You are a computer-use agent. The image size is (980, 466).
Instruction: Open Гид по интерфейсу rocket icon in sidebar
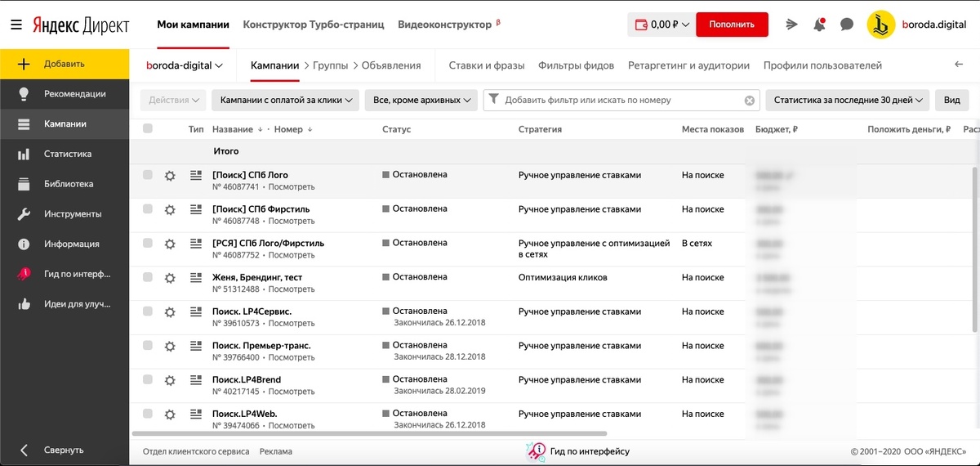(x=24, y=274)
